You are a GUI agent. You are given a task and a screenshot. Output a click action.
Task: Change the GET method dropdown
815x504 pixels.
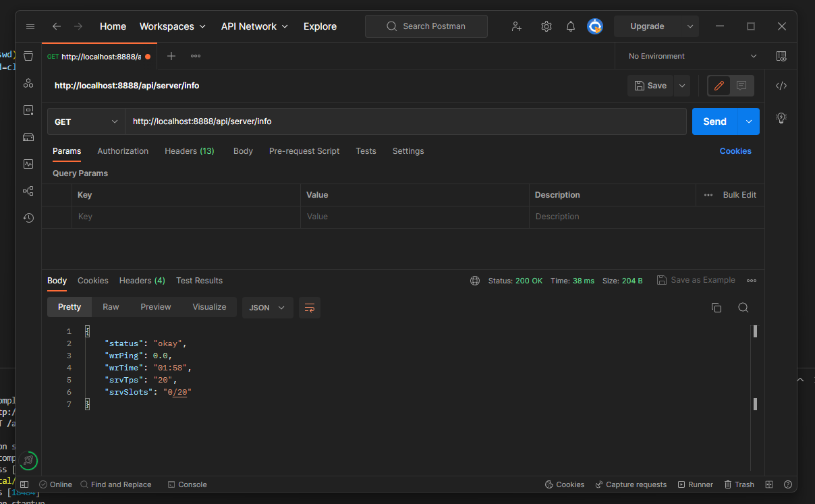[x=86, y=121]
